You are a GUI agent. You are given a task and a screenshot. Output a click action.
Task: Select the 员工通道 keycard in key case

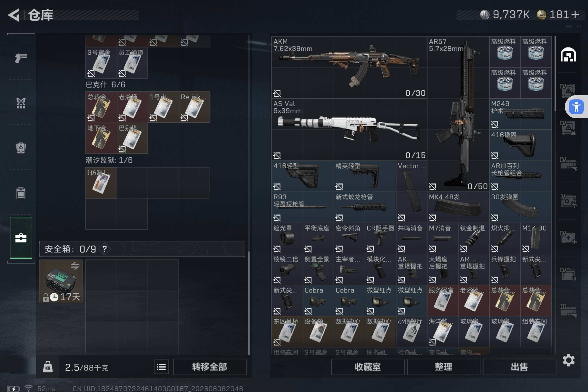(x=132, y=63)
